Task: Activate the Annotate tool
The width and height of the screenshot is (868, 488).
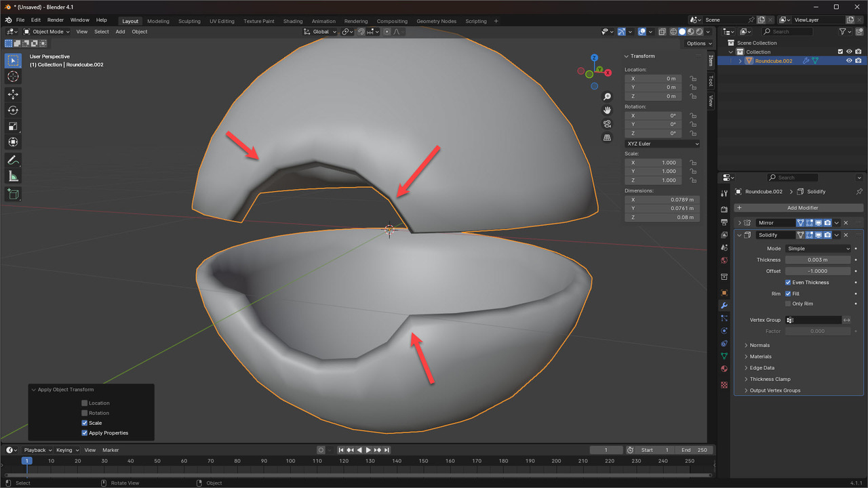Action: 13,161
